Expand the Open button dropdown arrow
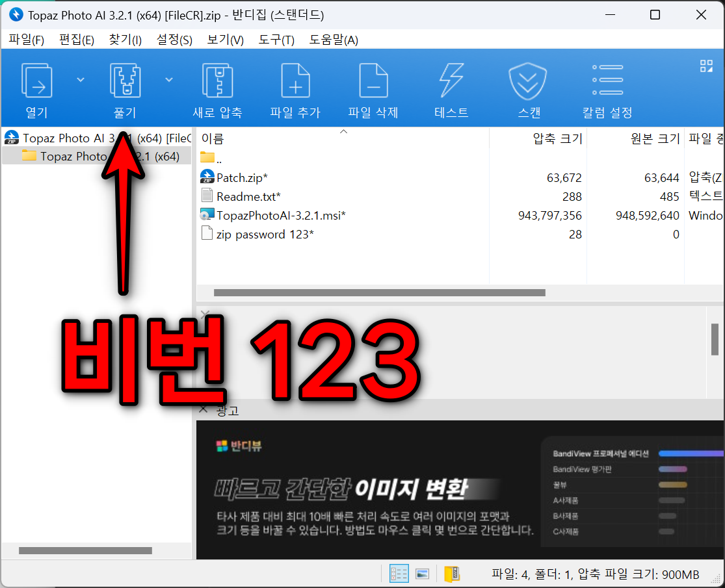Viewport: 725px width, 588px height. click(x=81, y=80)
